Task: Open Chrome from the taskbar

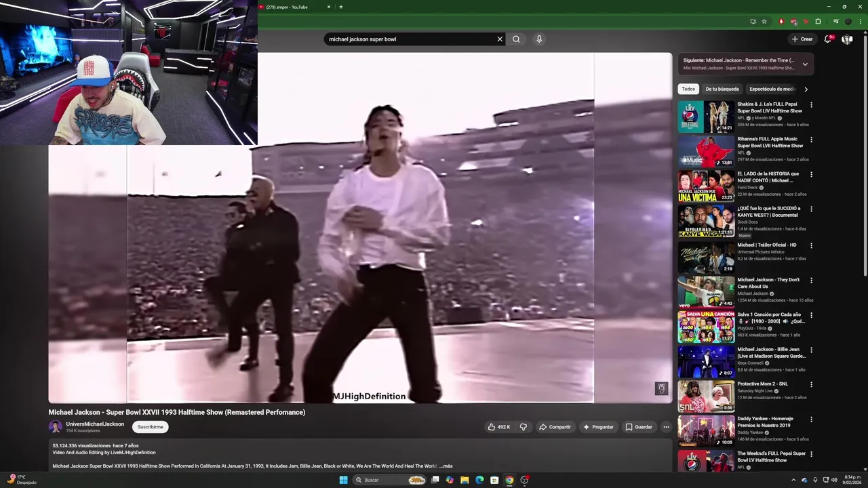Action: [509, 480]
